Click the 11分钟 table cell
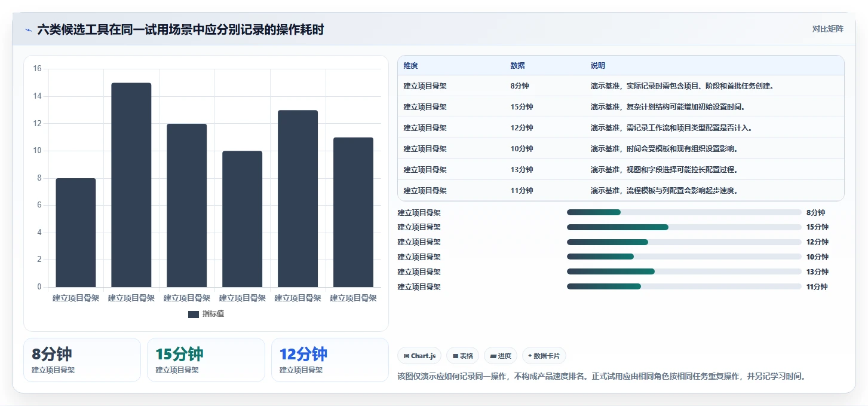Screen dimensions: 868x406 [x=522, y=191]
